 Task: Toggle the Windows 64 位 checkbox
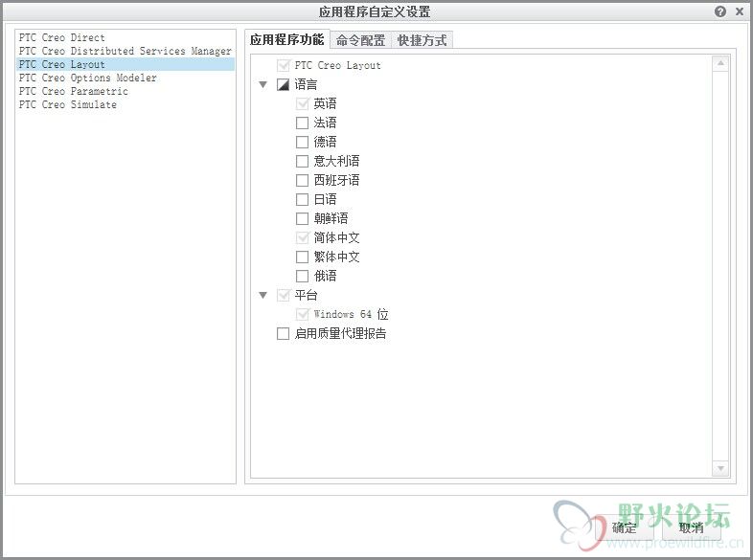coord(302,314)
